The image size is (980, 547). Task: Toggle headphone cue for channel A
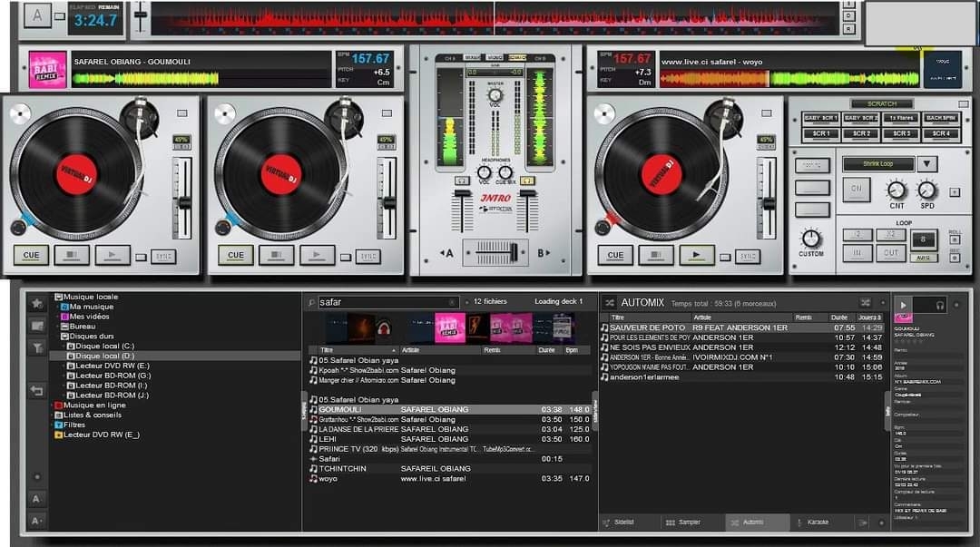[462, 181]
